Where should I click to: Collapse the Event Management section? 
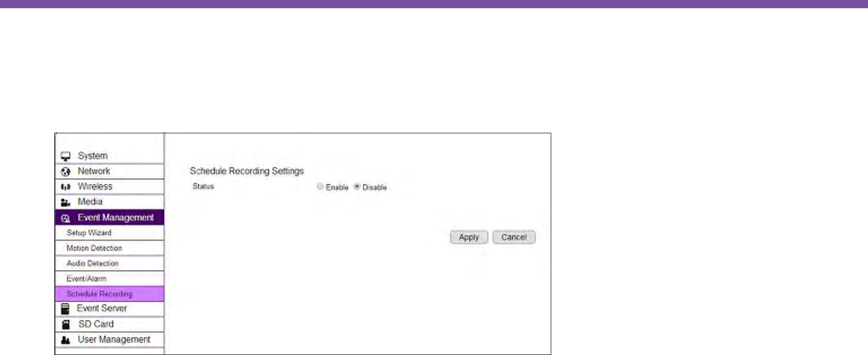(110, 218)
